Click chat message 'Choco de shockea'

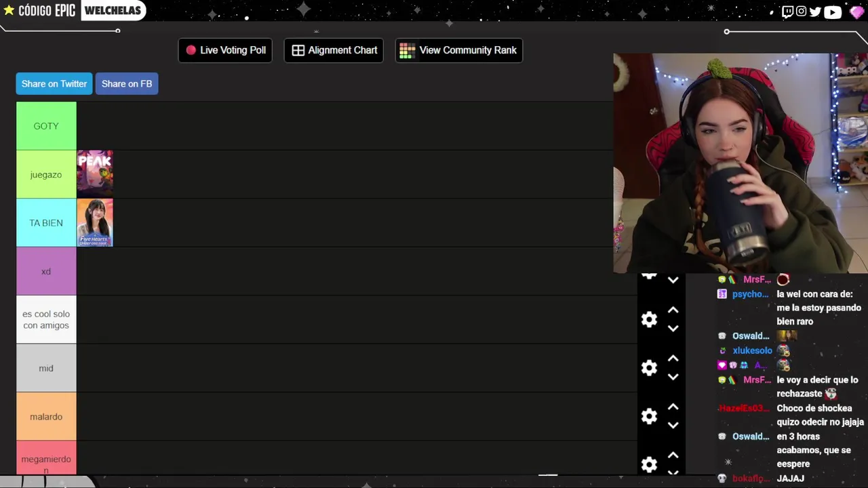point(814,408)
